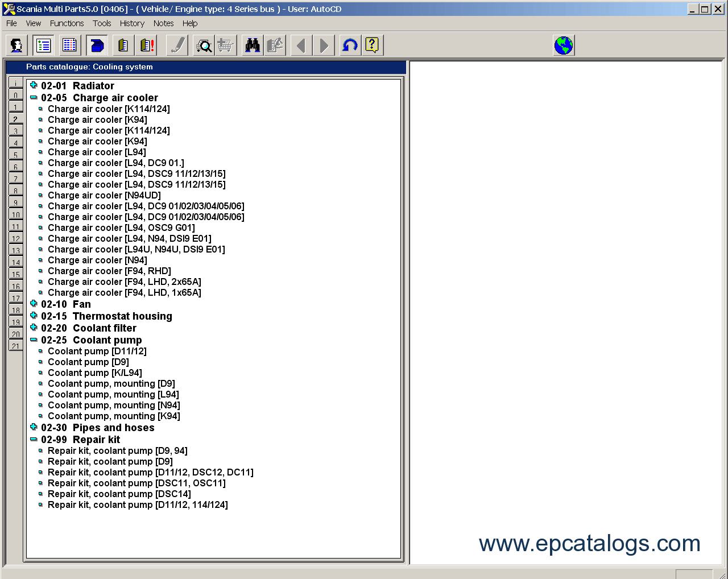Select the parts catalogue tree view icon

pyautogui.click(x=43, y=45)
